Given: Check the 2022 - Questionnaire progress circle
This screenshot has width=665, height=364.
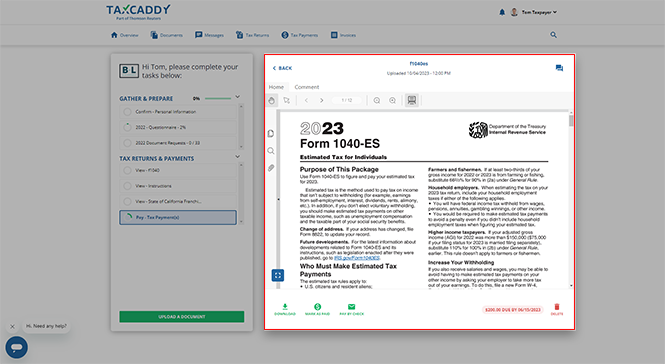Looking at the screenshot, I should coord(127,127).
